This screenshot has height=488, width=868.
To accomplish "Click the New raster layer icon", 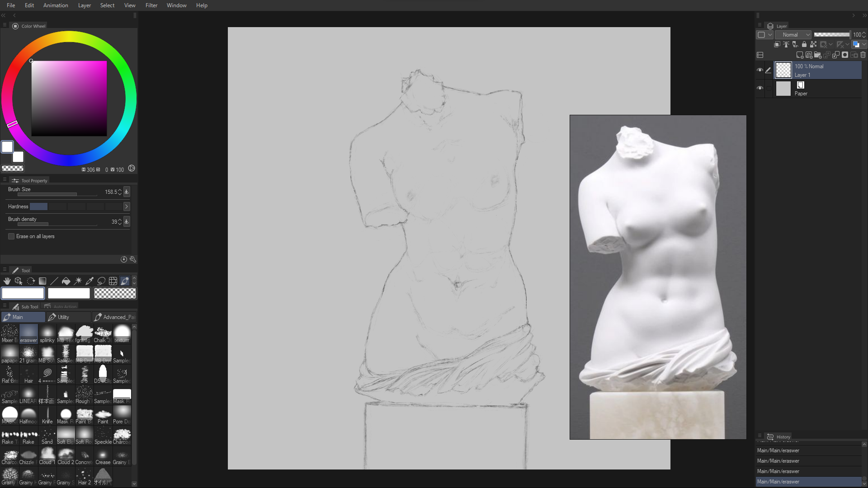I will [x=800, y=55].
